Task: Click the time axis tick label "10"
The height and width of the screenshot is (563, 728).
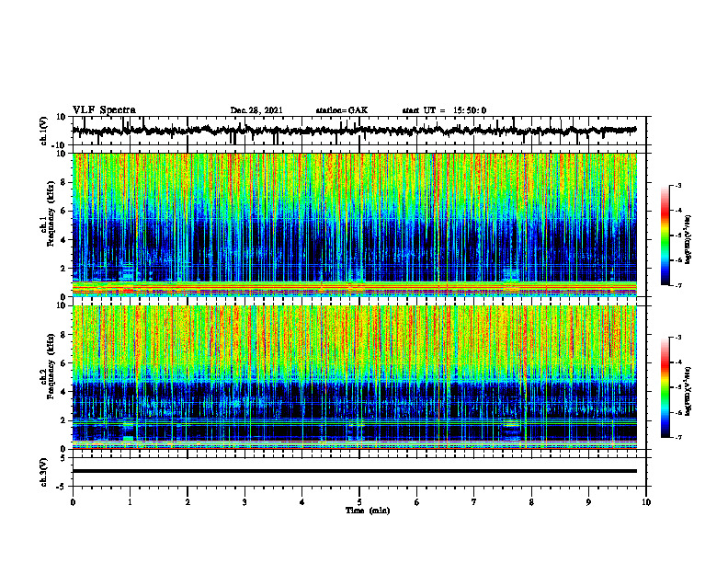Action: point(646,502)
